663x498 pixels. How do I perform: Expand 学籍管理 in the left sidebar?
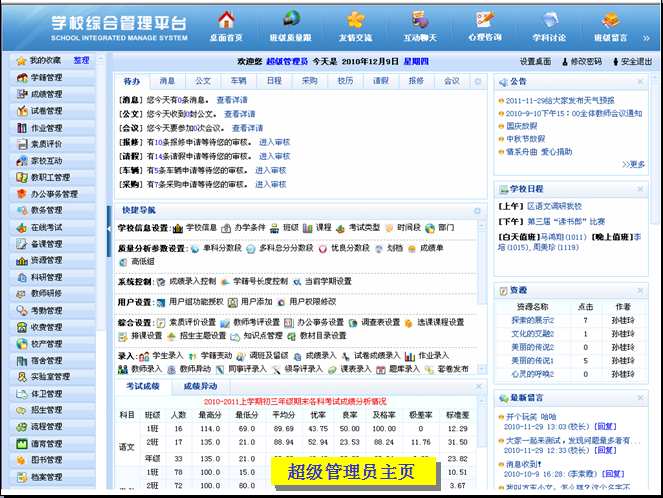coord(46,77)
